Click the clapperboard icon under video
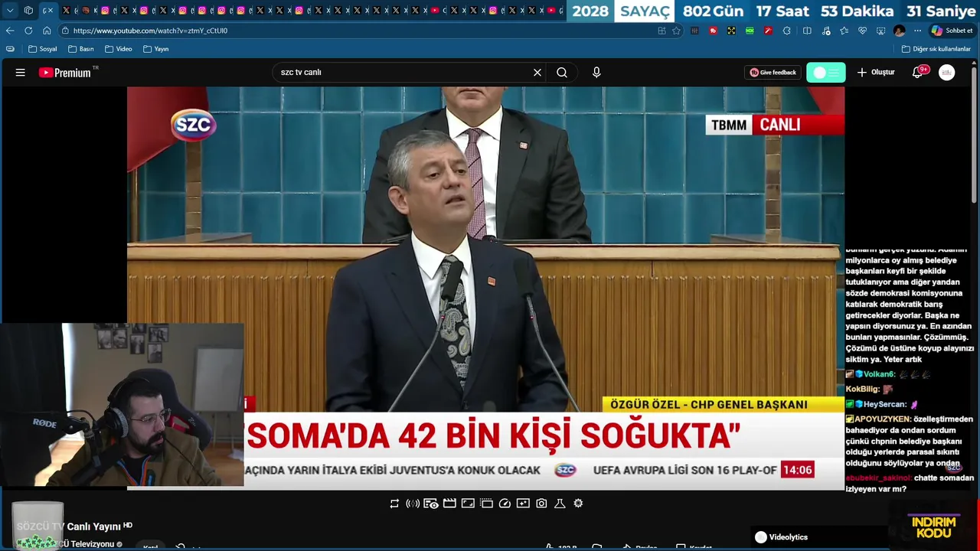Image resolution: width=980 pixels, height=551 pixels. click(x=449, y=504)
